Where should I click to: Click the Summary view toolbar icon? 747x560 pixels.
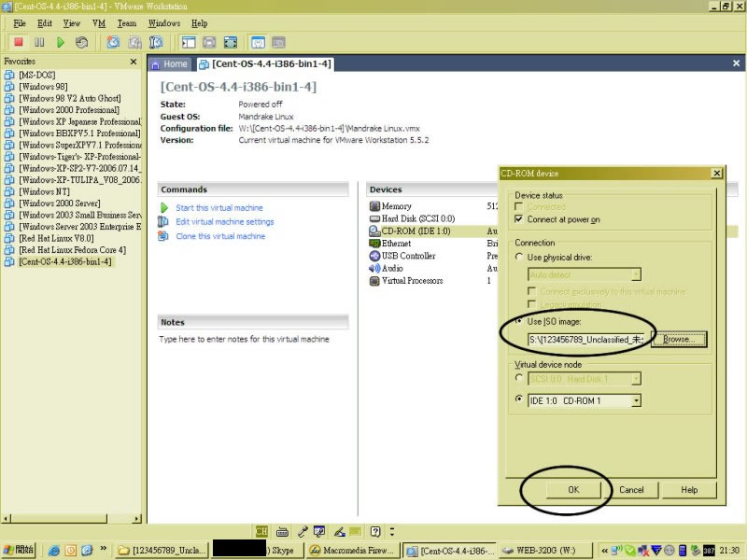258,42
